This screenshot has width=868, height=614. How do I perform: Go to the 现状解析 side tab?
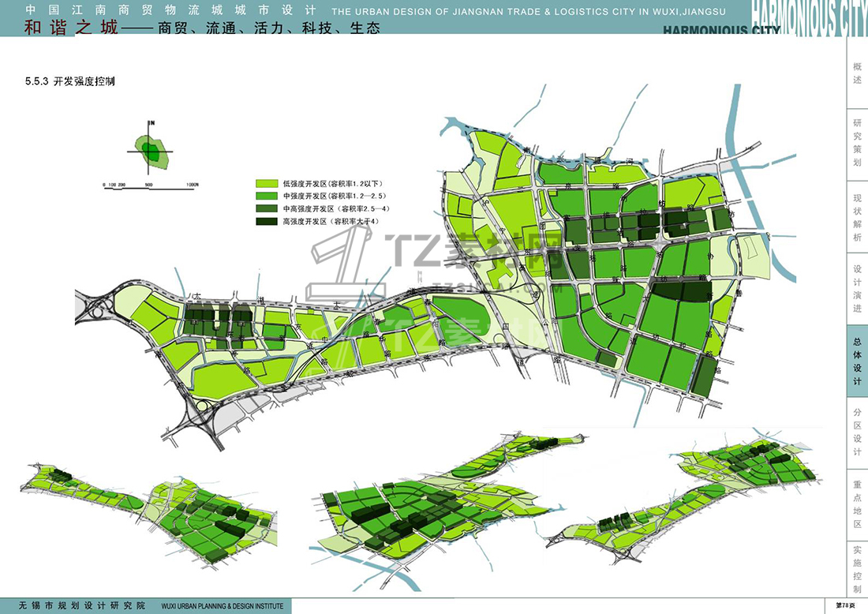coord(857,215)
